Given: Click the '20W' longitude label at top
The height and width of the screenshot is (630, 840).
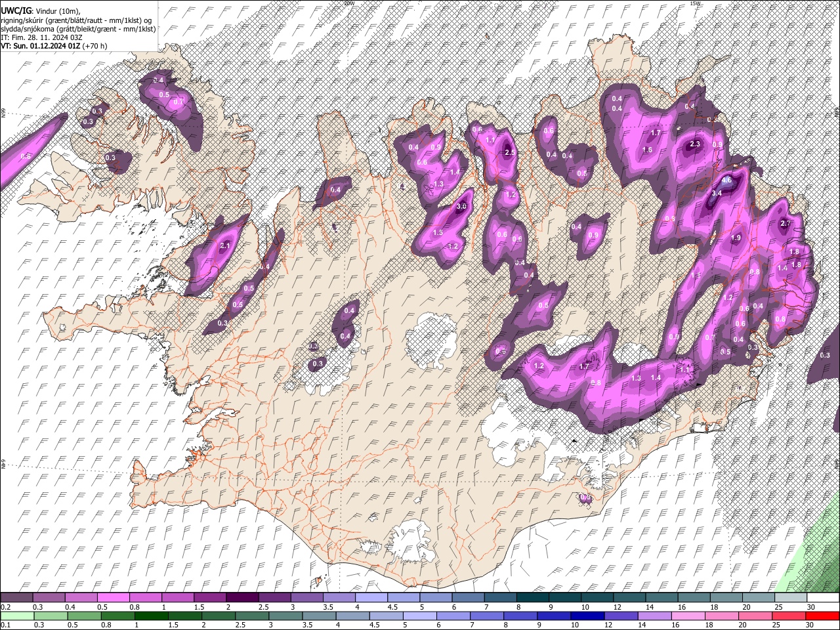Looking at the screenshot, I should pos(349,3).
